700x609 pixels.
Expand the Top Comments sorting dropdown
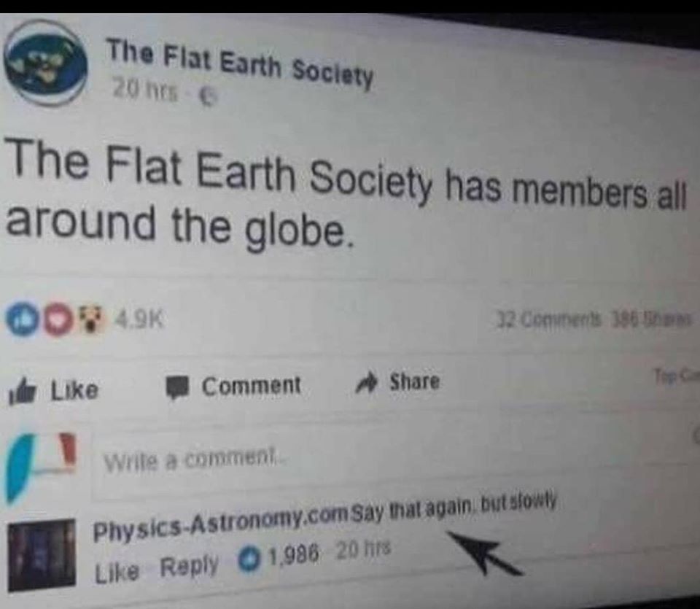coord(677,376)
